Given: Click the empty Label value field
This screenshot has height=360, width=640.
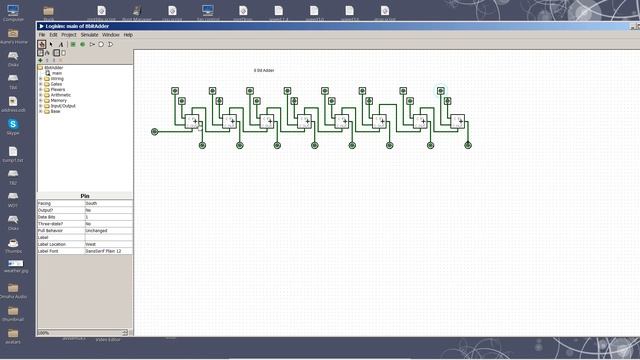Looking at the screenshot, I should [x=108, y=237].
